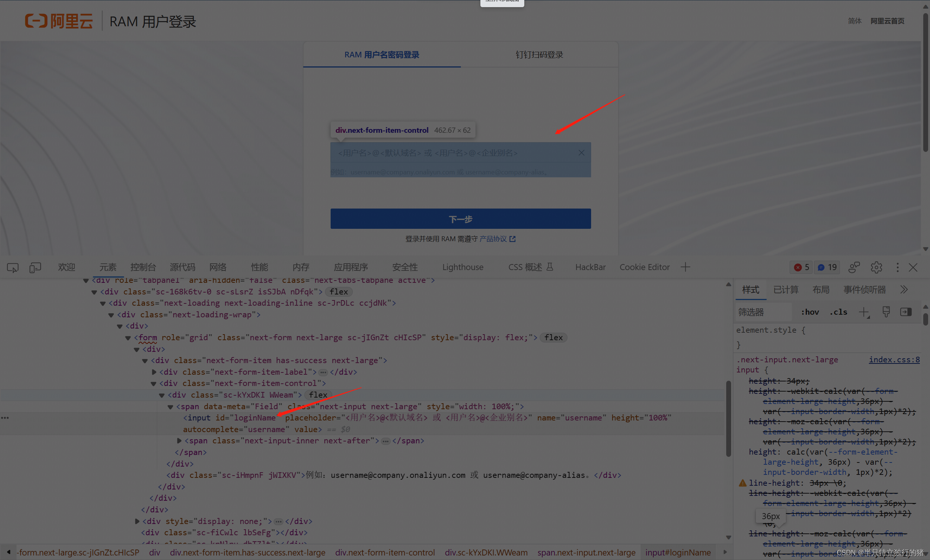Click the experimental flask icon on CSS 概述
The height and width of the screenshot is (560, 930).
[x=550, y=267]
